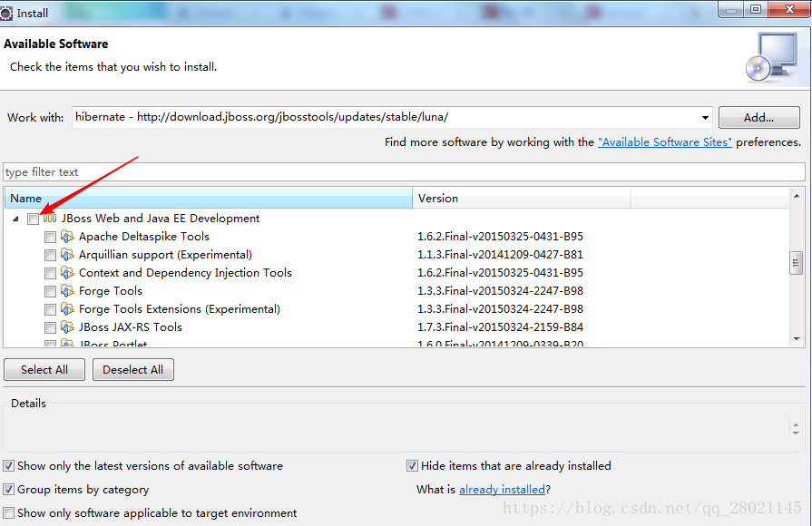This screenshot has height=526, width=812.
Task: Maximize the Install window
Action: pos(756,9)
